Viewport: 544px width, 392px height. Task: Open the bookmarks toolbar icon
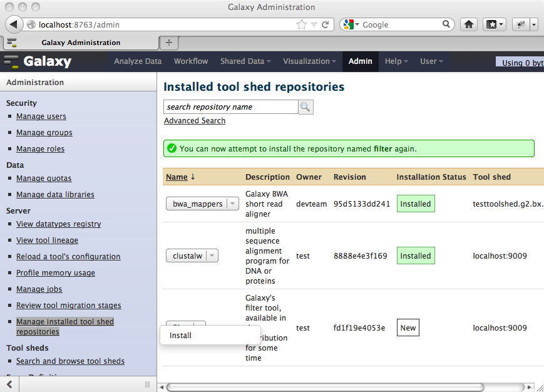(495, 24)
